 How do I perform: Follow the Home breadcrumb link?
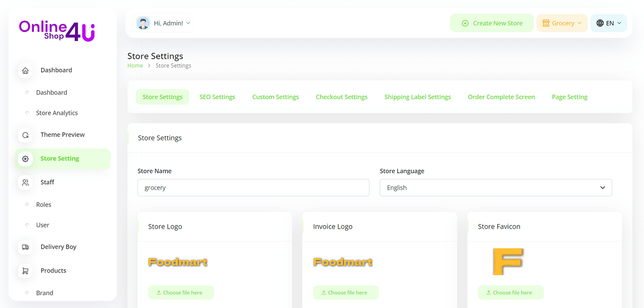[135, 66]
